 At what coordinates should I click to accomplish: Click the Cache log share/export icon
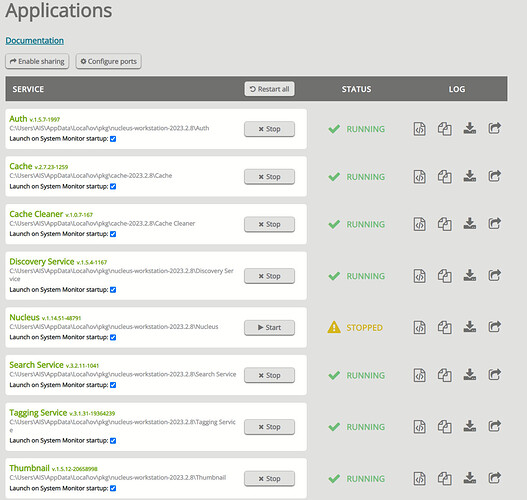point(494,176)
